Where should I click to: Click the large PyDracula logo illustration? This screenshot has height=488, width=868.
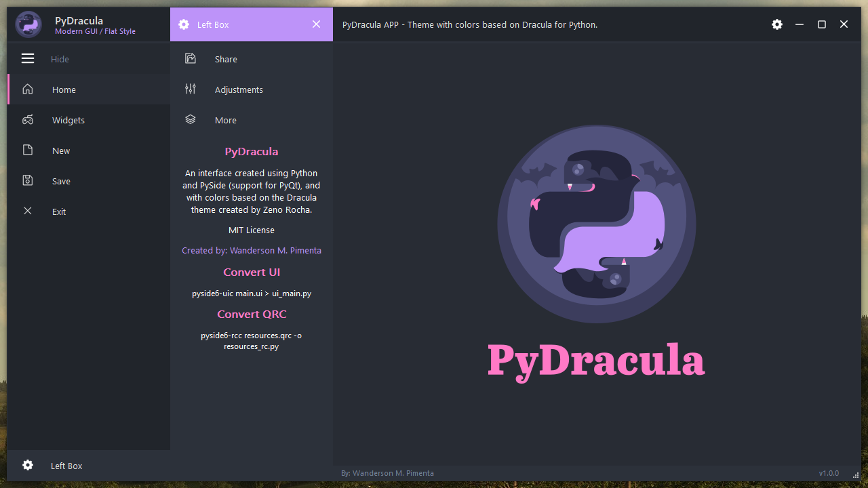click(596, 224)
